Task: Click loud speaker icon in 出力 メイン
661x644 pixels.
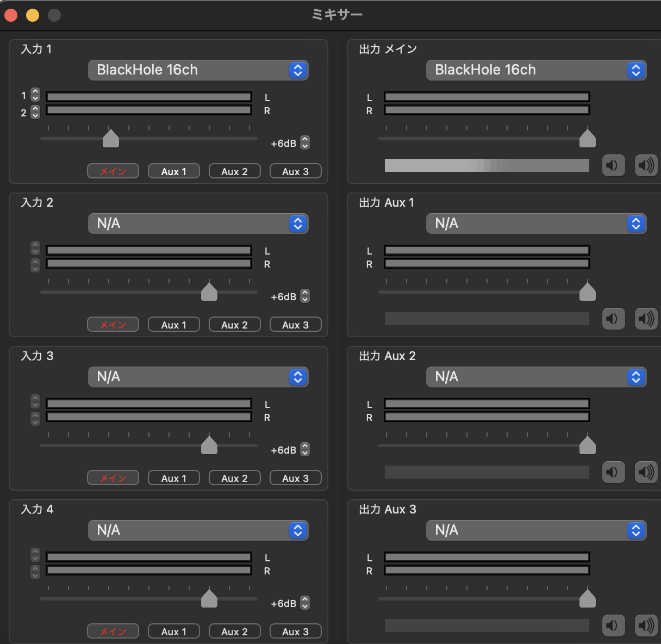Action: pos(646,165)
